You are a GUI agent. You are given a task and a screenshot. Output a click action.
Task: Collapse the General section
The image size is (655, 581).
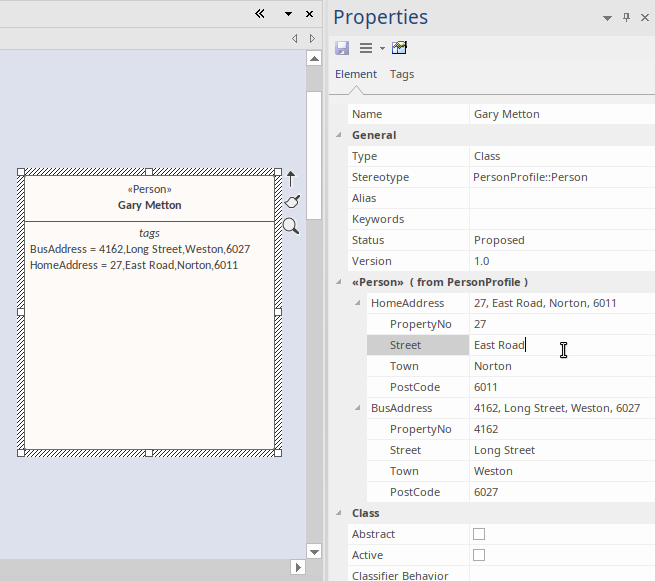click(339, 134)
